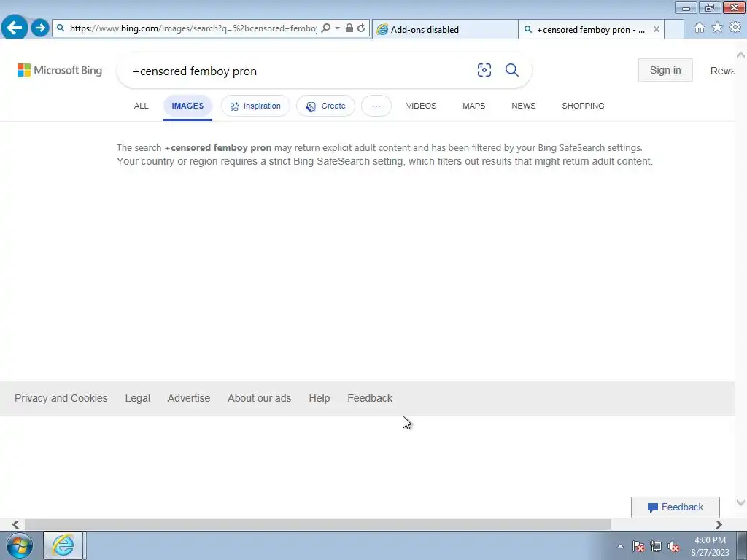Open the Feedback footer link
Image resolution: width=747 pixels, height=560 pixels.
[370, 398]
